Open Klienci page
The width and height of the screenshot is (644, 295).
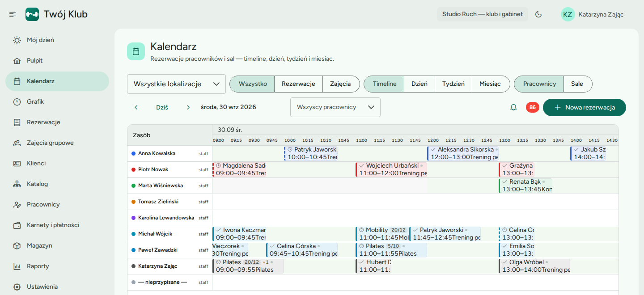click(x=57, y=164)
